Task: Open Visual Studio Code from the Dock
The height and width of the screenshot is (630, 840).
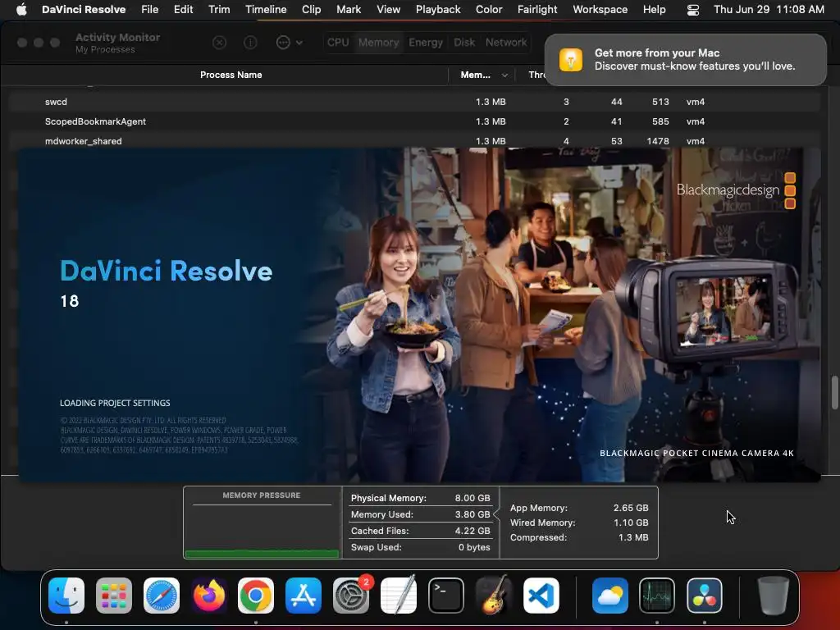Action: click(541, 596)
